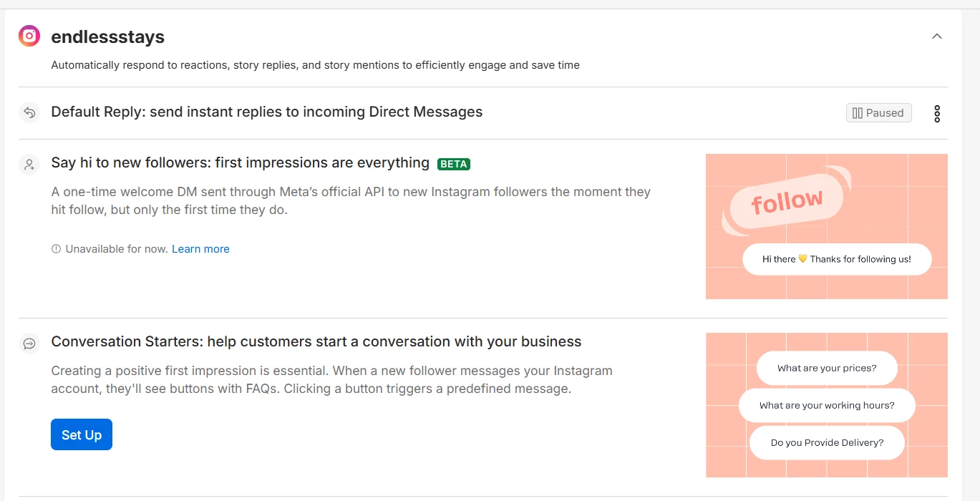
Task: Click the Instagram logo icon beside endlessstays
Action: click(x=29, y=37)
